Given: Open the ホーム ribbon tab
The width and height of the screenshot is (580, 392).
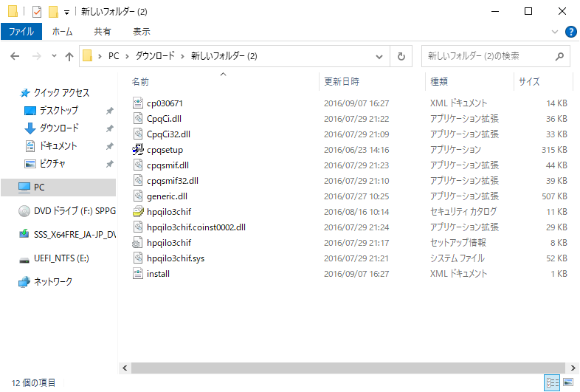Looking at the screenshot, I should point(62,32).
